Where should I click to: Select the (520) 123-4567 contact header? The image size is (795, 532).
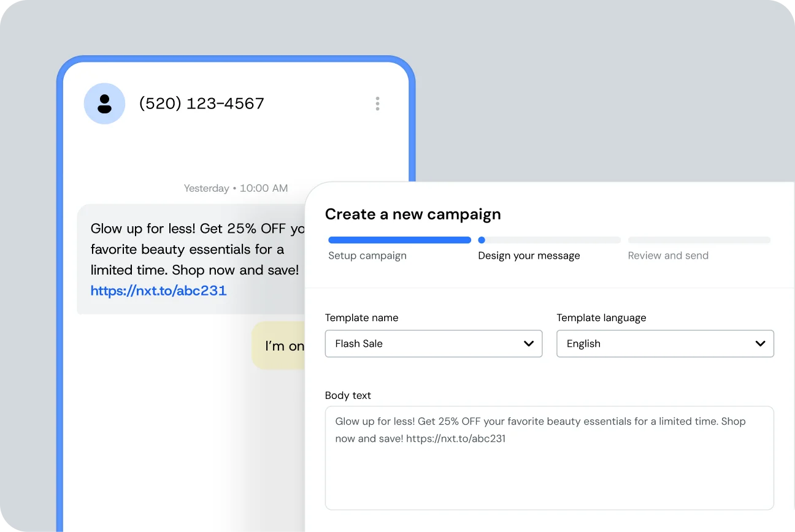pyautogui.click(x=202, y=104)
